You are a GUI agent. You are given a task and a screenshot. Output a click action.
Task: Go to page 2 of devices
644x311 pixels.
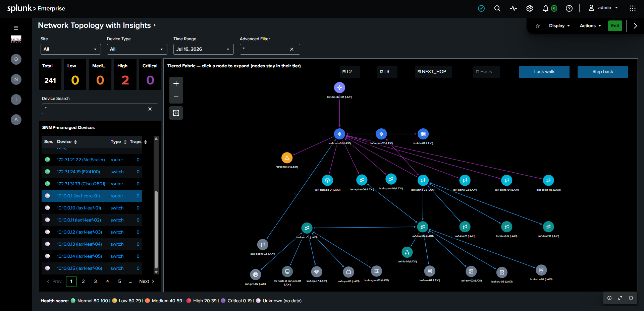click(84, 282)
